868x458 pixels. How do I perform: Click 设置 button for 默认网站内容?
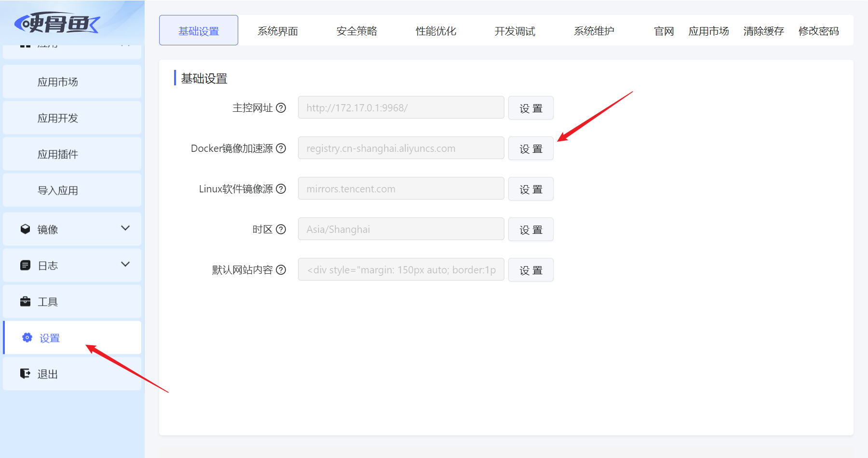(x=531, y=270)
